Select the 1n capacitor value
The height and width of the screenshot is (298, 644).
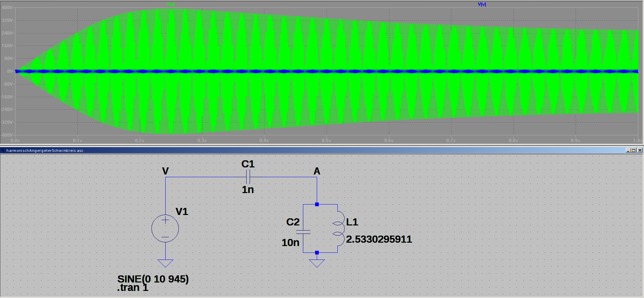coord(248,190)
